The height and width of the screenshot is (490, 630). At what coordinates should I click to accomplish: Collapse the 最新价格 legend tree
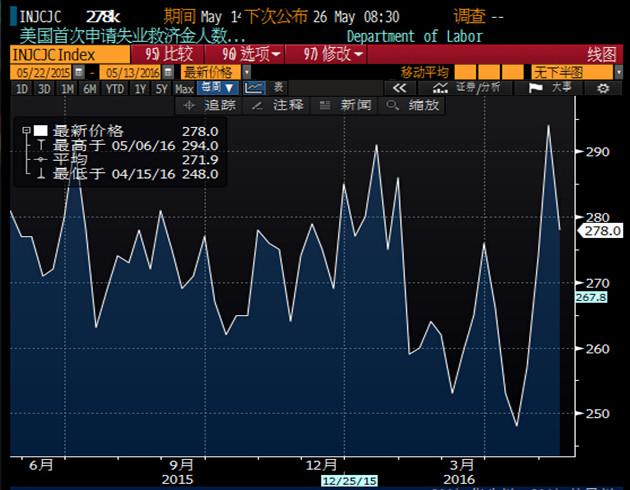coord(25,131)
